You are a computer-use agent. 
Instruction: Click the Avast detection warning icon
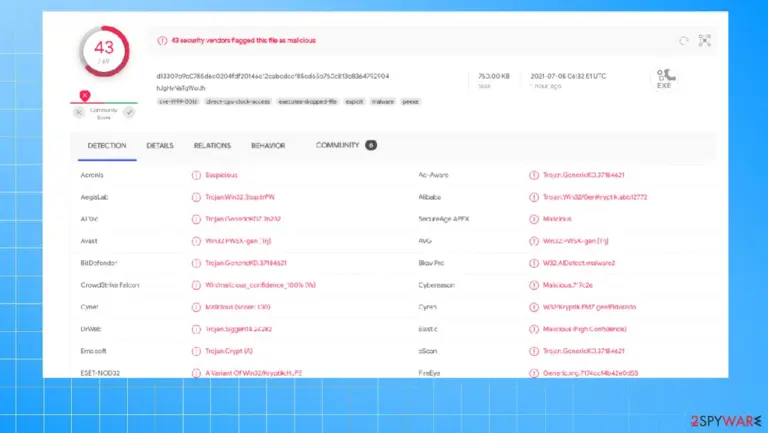point(196,241)
